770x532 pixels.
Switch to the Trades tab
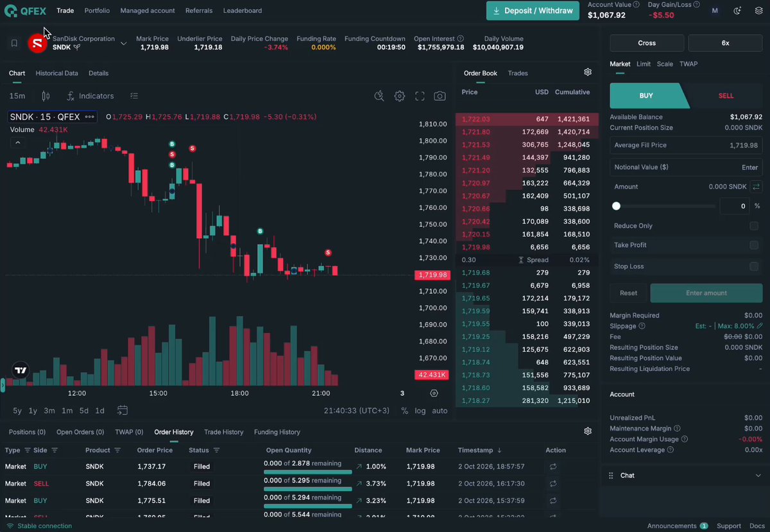pyautogui.click(x=518, y=73)
